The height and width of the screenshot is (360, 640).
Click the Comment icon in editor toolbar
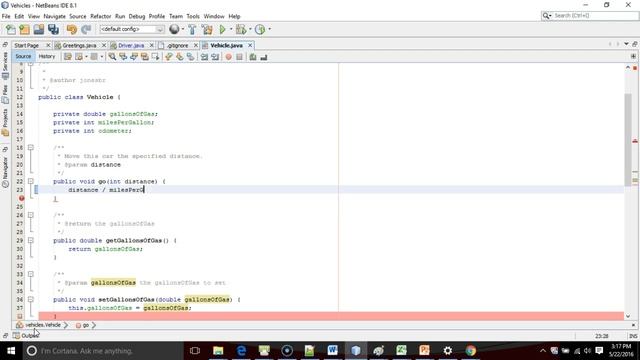tap(253, 57)
